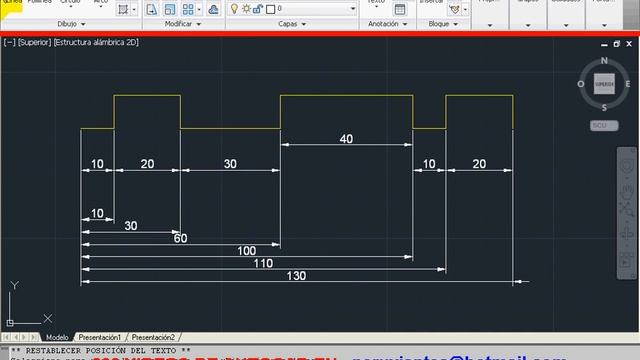Click the SUPERIOR face of the ViewCube
Viewport: 640px width, 360px height.
click(604, 84)
